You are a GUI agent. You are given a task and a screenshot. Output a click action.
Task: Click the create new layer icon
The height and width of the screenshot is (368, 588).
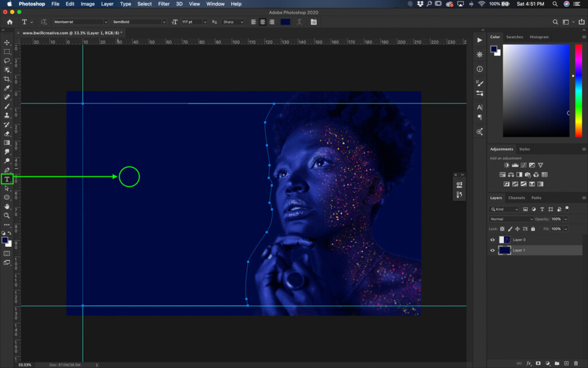[566, 363]
